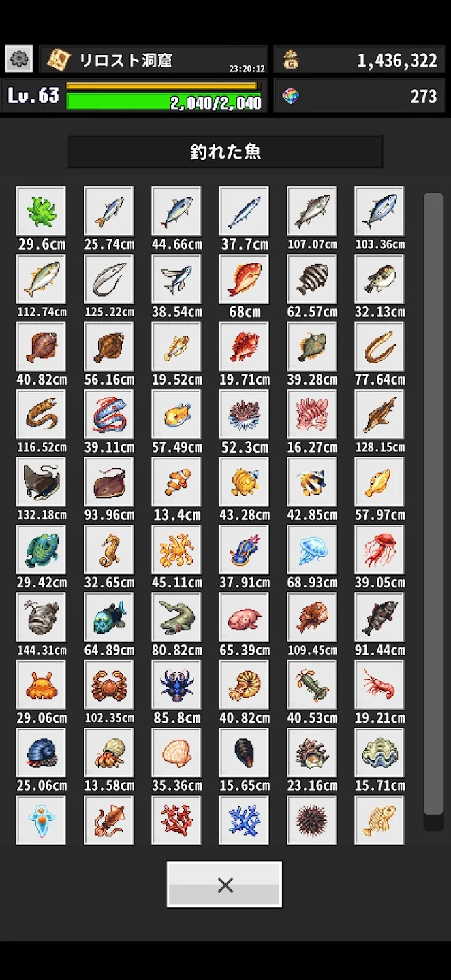The height and width of the screenshot is (980, 451).
Task: Close the caught fish list with X
Action: 225,884
